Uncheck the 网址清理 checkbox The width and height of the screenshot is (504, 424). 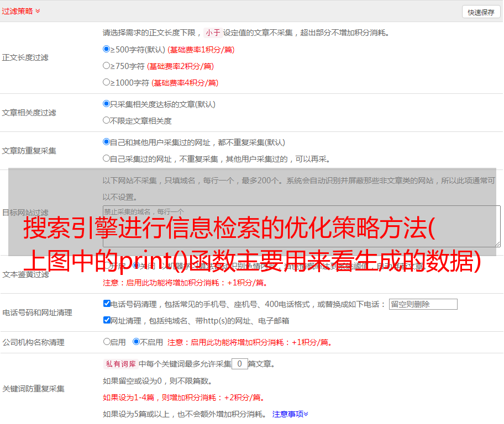coord(107,320)
